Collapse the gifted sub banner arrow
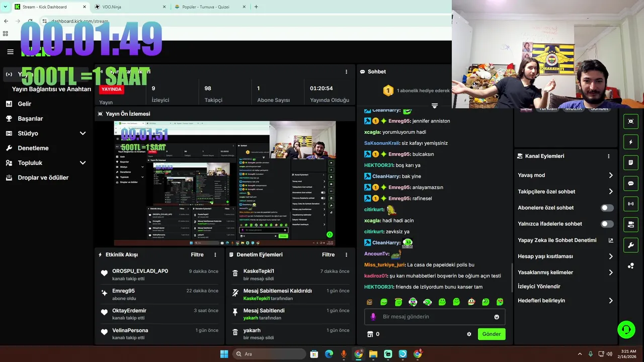The height and width of the screenshot is (362, 644). [x=435, y=106]
